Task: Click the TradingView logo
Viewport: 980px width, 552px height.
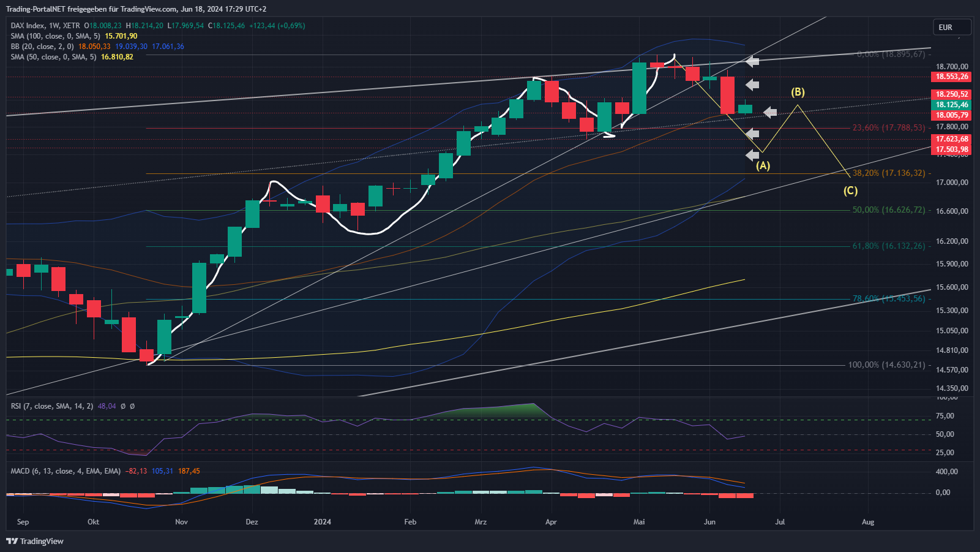Action: point(35,541)
